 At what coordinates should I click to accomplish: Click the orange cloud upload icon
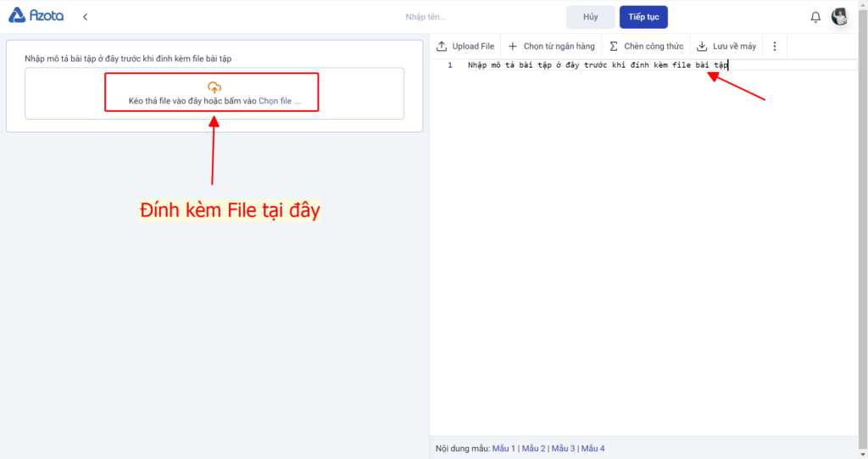[214, 87]
